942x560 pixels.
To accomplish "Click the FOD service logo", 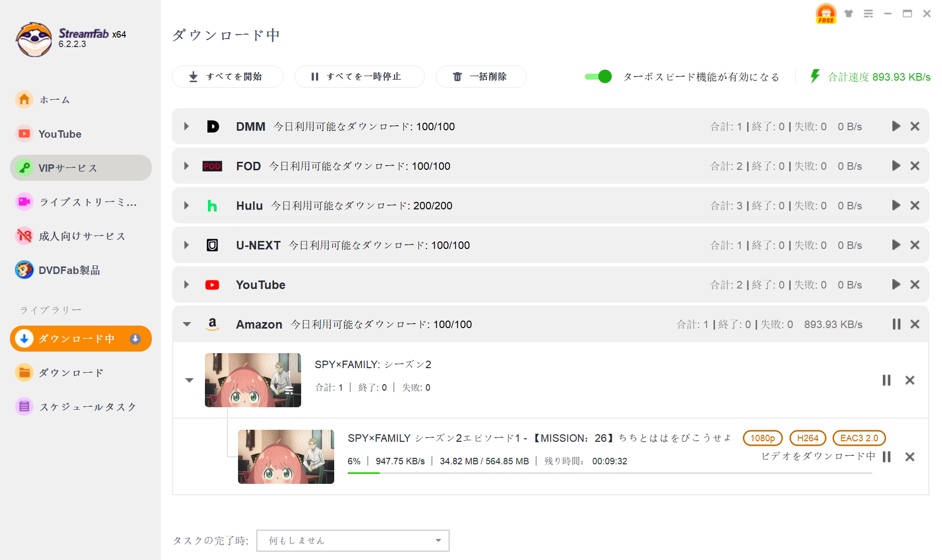I will (212, 166).
